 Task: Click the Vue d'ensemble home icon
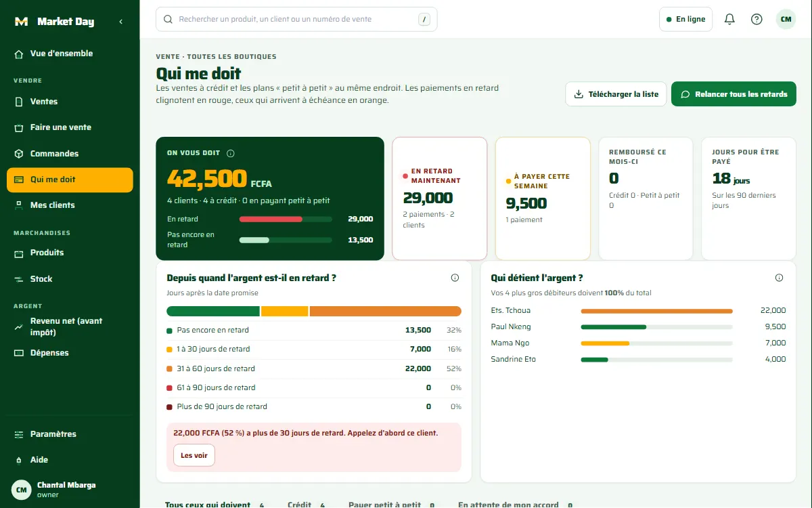19,54
